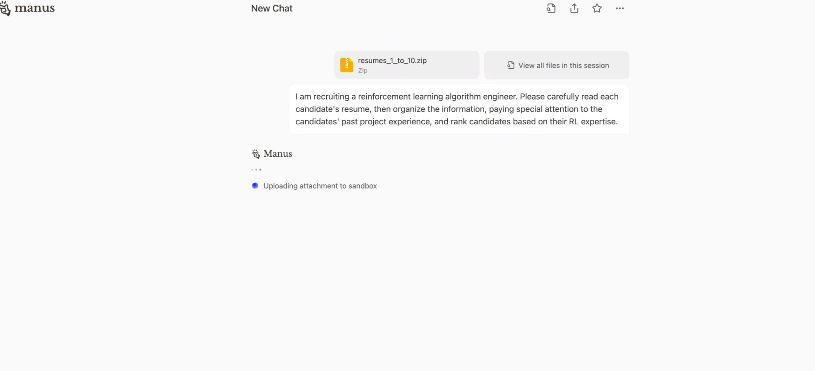This screenshot has height=371, width=815.
Task: Select the user message about recruiting RL engineer
Action: coord(459,109)
